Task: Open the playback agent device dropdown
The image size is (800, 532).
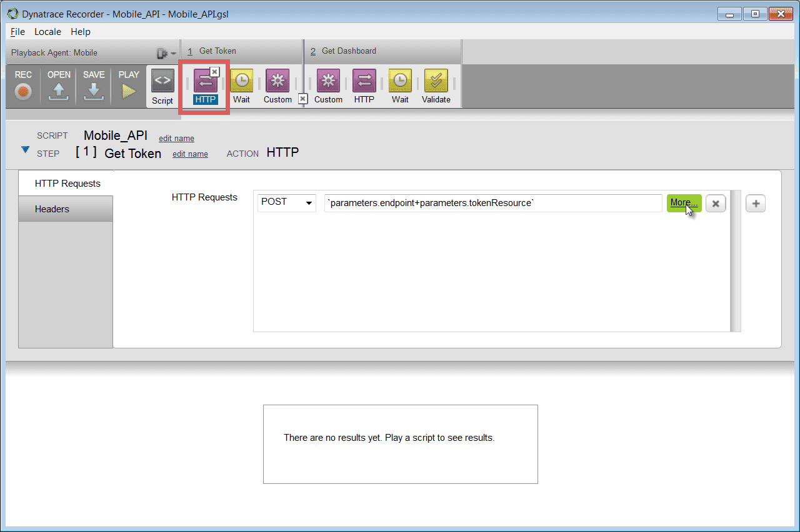Action: [x=166, y=53]
